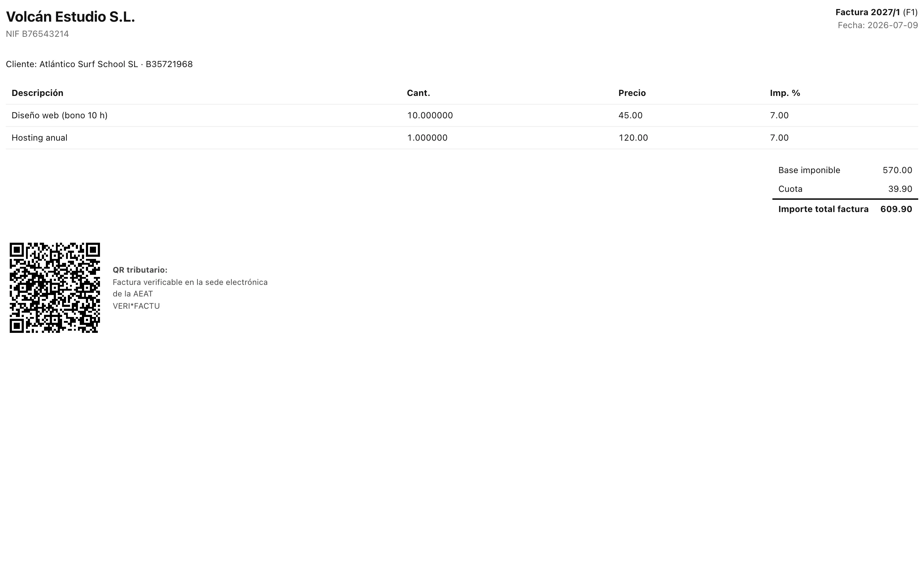Viewport: 924px width, 577px height.
Task: Click the Cuota amount 39.90
Action: [x=900, y=189]
